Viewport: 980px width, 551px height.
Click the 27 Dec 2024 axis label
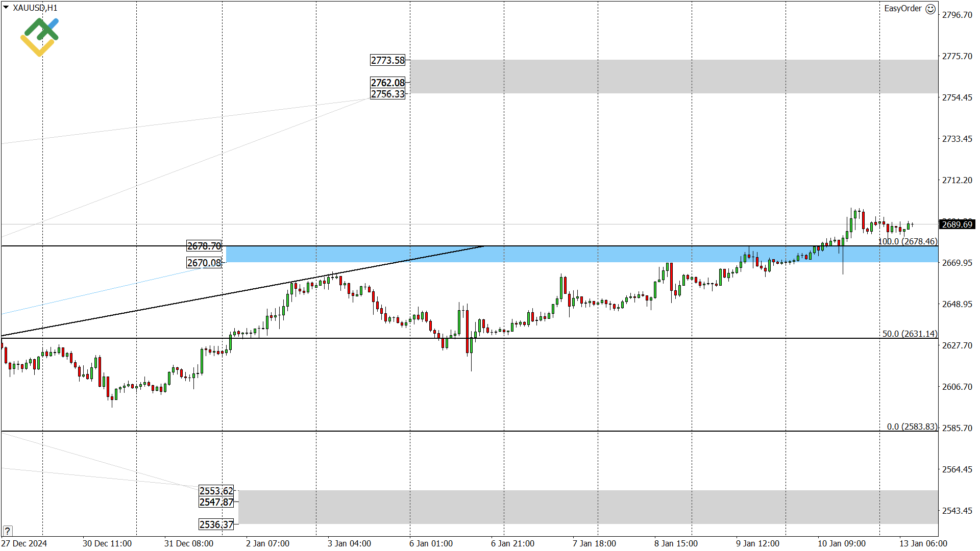[23, 543]
